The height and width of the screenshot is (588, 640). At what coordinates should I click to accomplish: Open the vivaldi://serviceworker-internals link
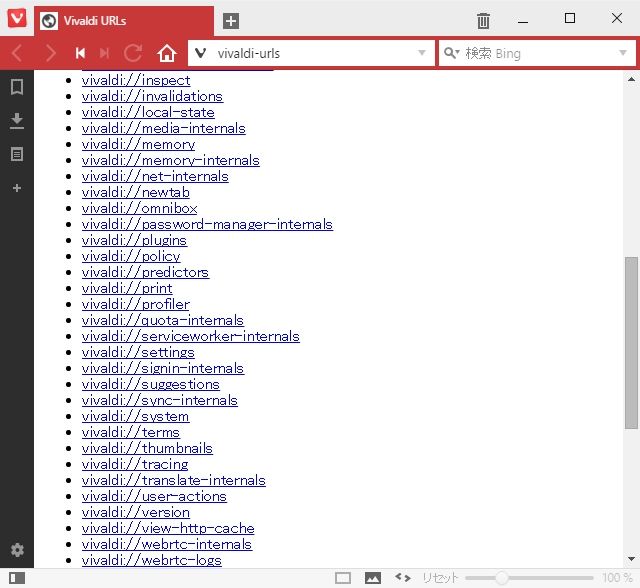191,336
